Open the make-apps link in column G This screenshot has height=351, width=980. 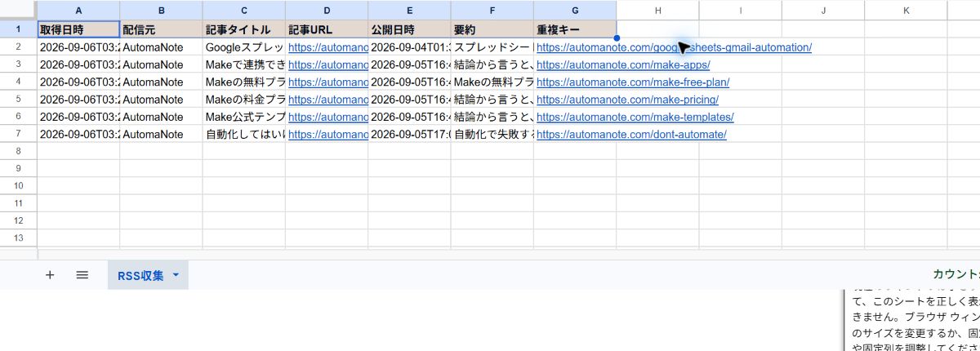pyautogui.click(x=623, y=64)
